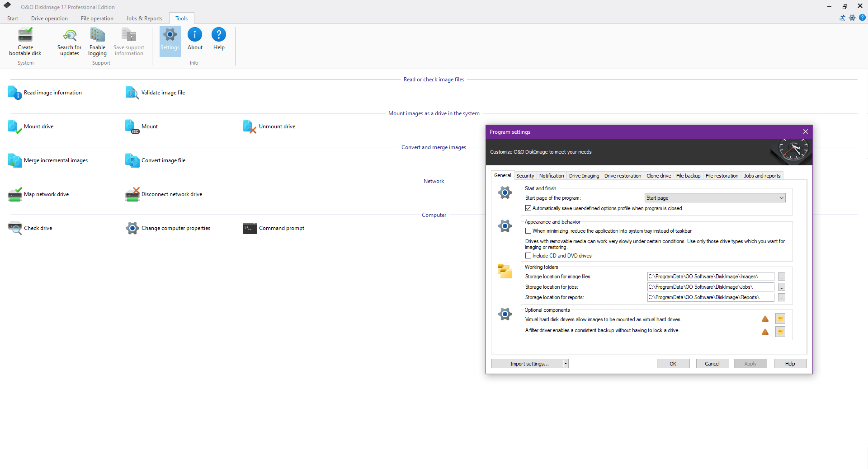Open Change computer properties
The image size is (868, 469).
pyautogui.click(x=168, y=228)
